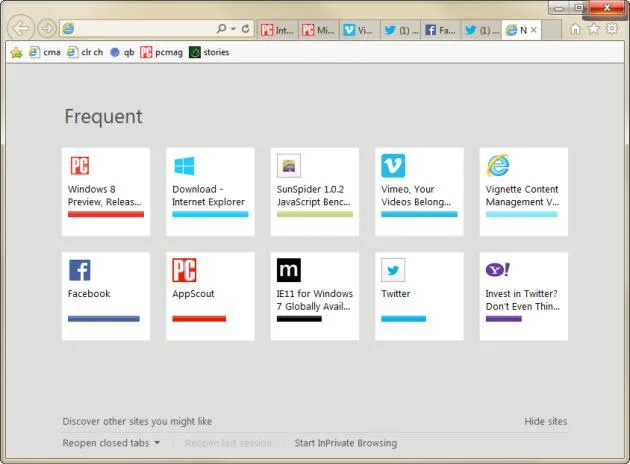Open the Vimeo tile on Frequent page
Image resolution: width=630 pixels, height=464 pixels.
(x=419, y=191)
